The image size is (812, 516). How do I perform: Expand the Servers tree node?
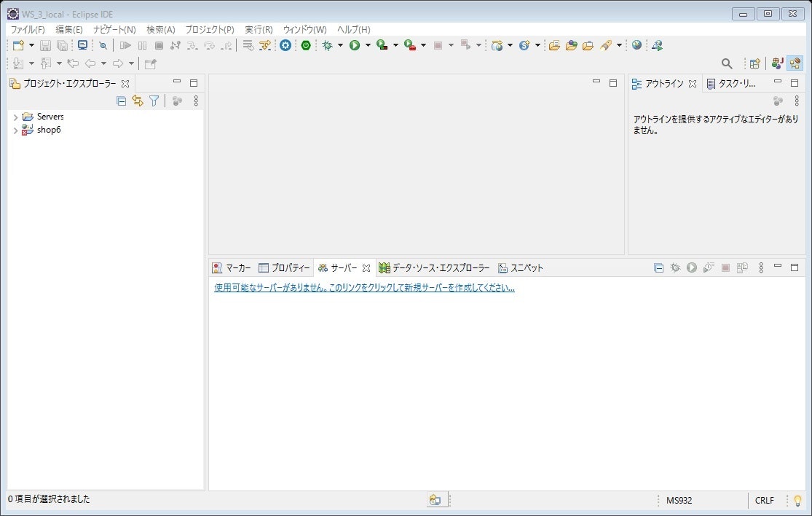click(x=15, y=117)
